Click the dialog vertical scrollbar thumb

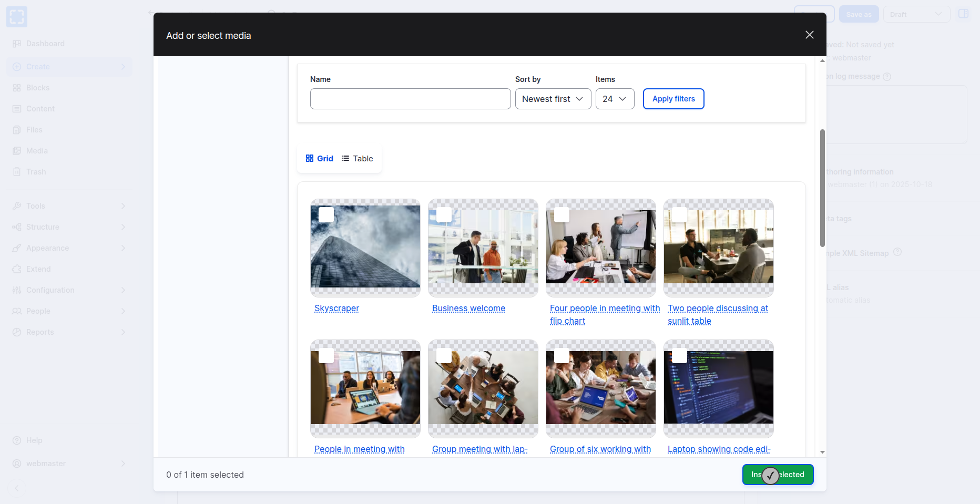[x=822, y=188]
